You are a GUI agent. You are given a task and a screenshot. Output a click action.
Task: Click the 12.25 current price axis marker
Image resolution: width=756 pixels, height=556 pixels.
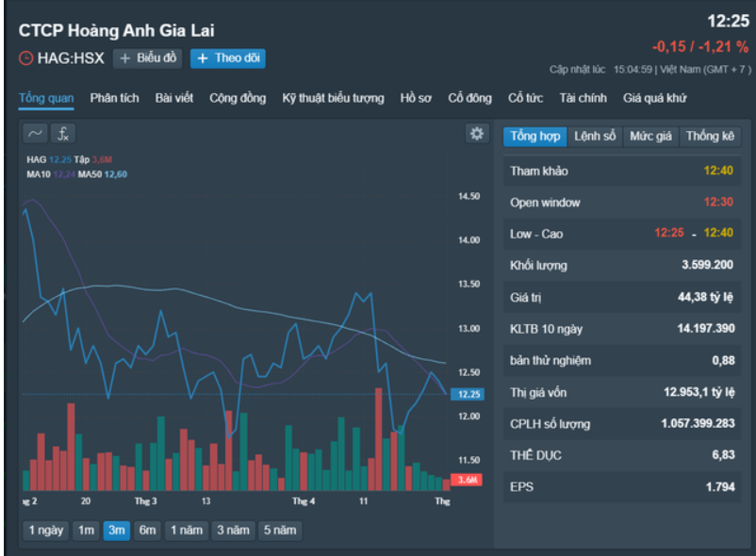click(x=468, y=394)
